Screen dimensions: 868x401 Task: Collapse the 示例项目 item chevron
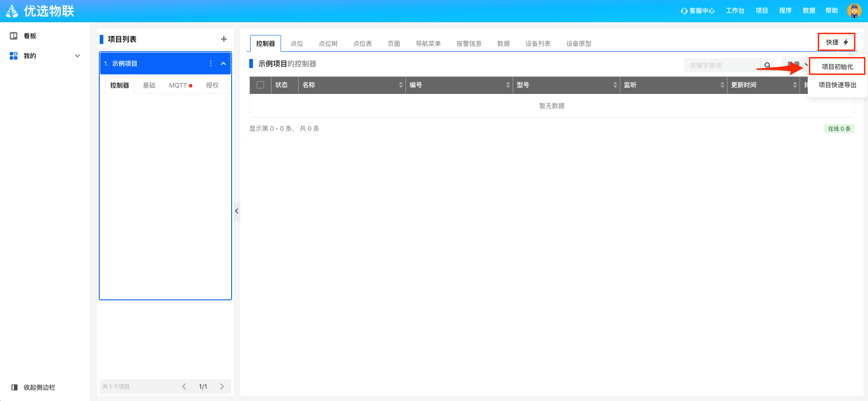[x=223, y=64]
